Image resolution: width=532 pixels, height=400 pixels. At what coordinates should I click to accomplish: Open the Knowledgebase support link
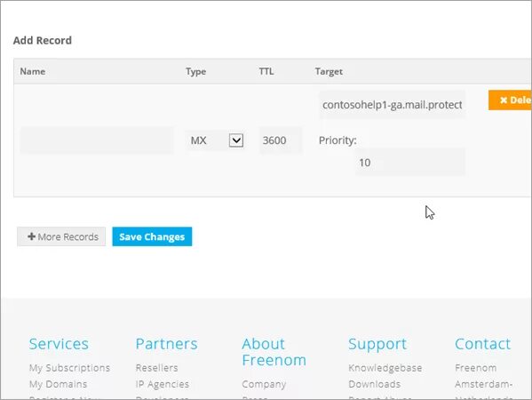[385, 368]
